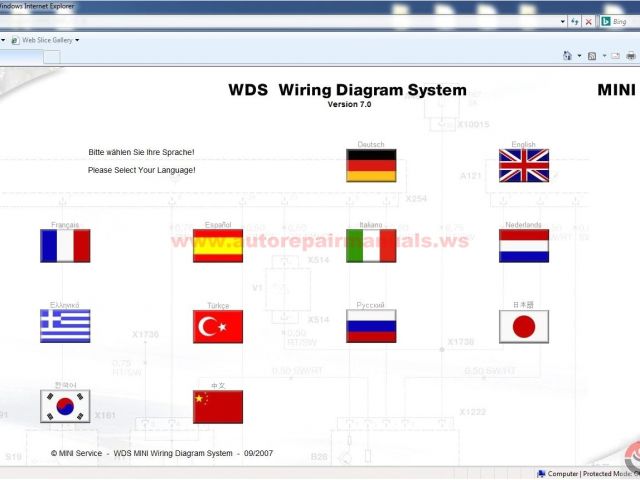
Task: Click the South Korean flag
Action: click(65, 406)
